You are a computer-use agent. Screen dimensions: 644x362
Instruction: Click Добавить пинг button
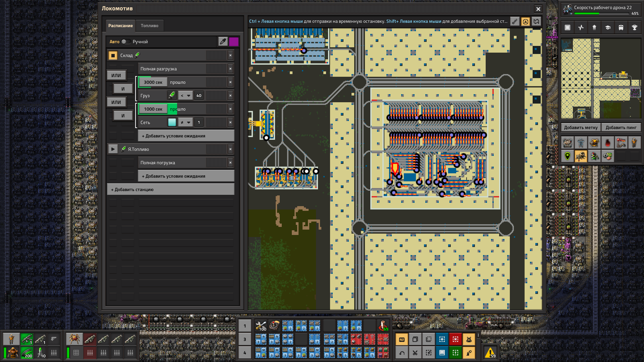621,127
